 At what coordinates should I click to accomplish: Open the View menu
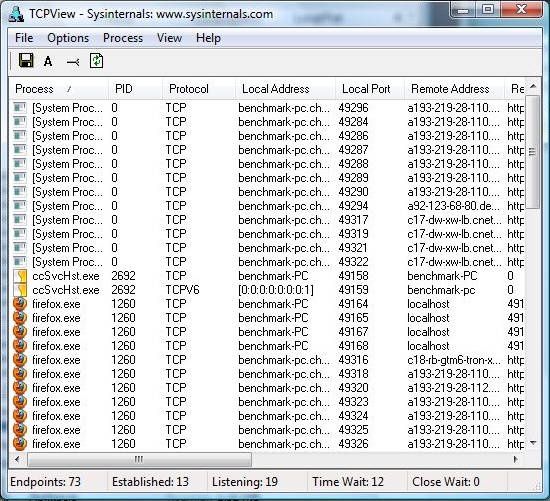pos(169,38)
